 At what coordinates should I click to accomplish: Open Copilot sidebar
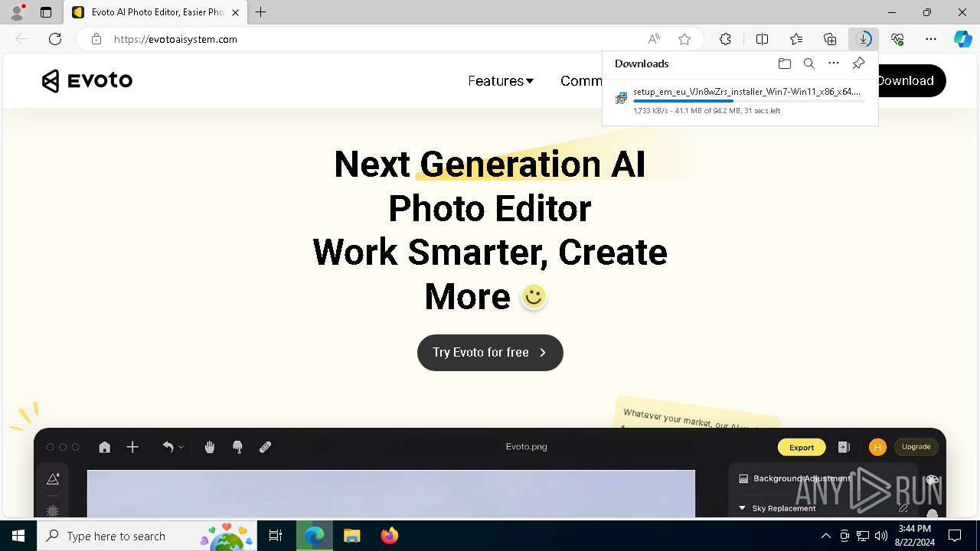963,39
